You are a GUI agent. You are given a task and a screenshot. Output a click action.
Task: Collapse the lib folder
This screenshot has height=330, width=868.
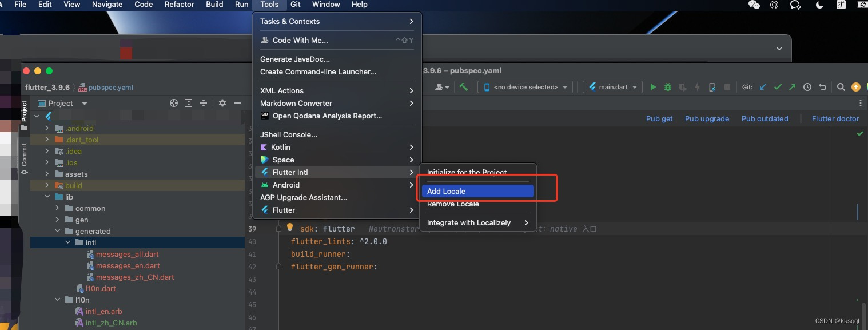[x=47, y=197]
